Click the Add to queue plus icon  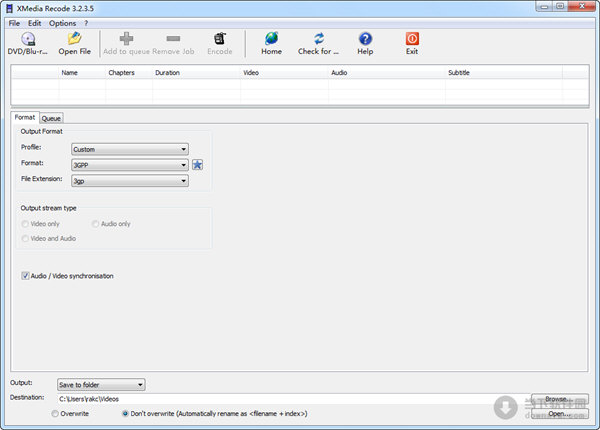127,38
